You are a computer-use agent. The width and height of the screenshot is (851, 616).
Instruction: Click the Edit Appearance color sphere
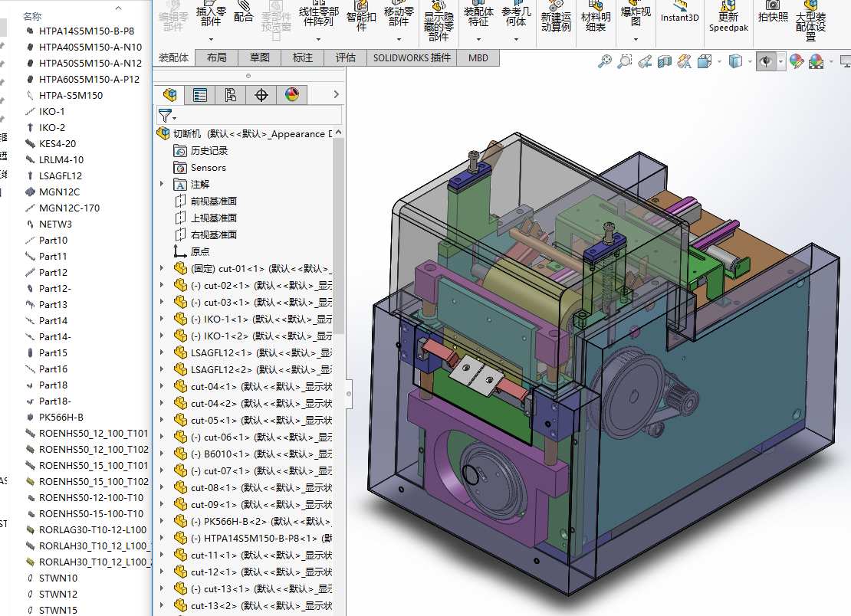tap(797, 61)
